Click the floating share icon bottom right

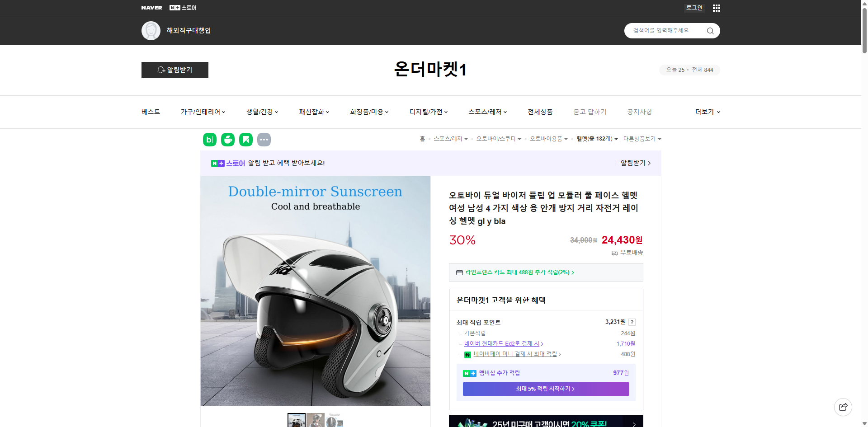(843, 407)
